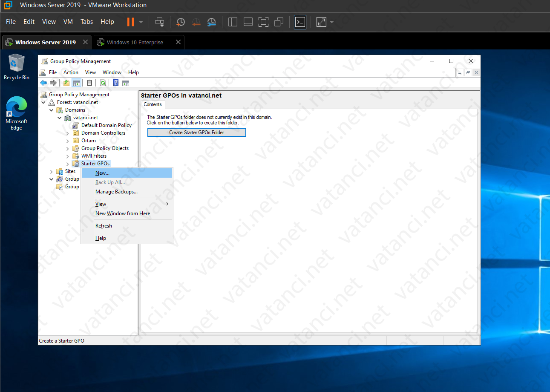Expand the WMI Filters tree node
The height and width of the screenshot is (392, 550).
click(x=68, y=156)
